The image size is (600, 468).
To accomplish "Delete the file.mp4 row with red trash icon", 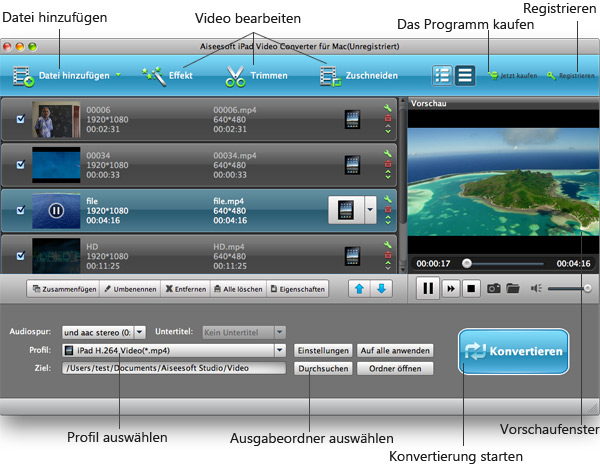I will 388,209.
